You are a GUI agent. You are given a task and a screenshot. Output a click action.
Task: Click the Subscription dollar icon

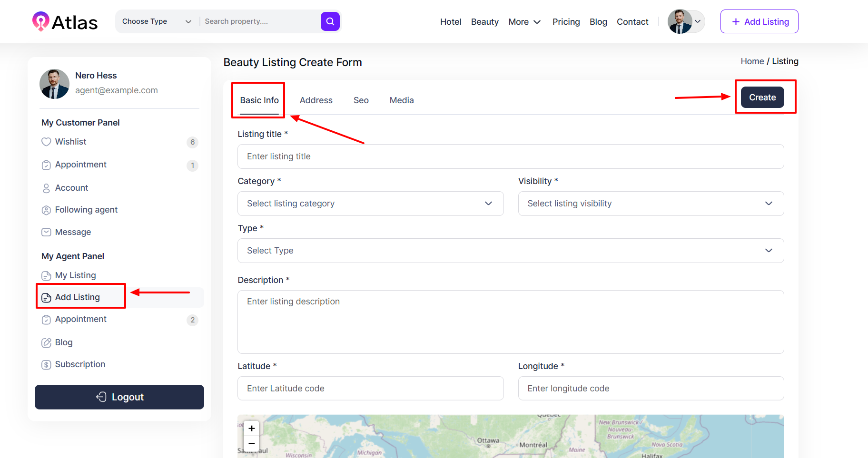coord(46,364)
